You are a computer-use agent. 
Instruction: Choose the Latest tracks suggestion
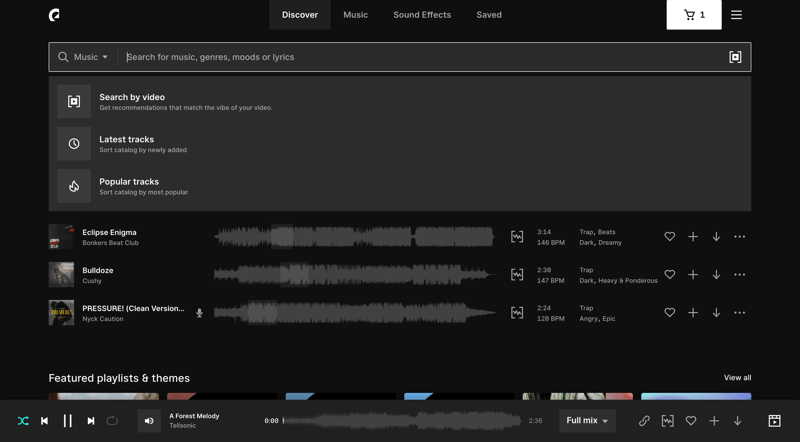399,144
